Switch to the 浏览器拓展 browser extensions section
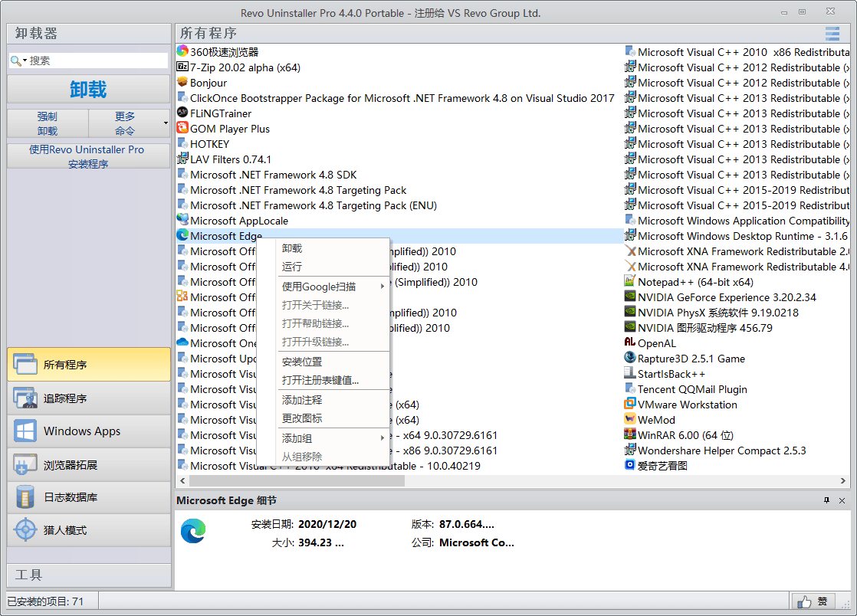The image size is (857, 616). coord(88,464)
